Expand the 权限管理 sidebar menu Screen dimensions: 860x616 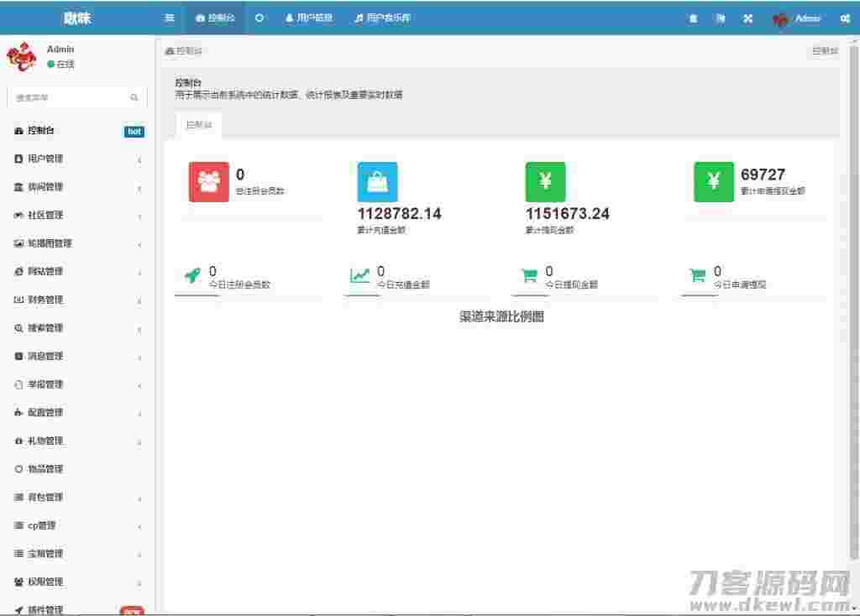point(76,582)
